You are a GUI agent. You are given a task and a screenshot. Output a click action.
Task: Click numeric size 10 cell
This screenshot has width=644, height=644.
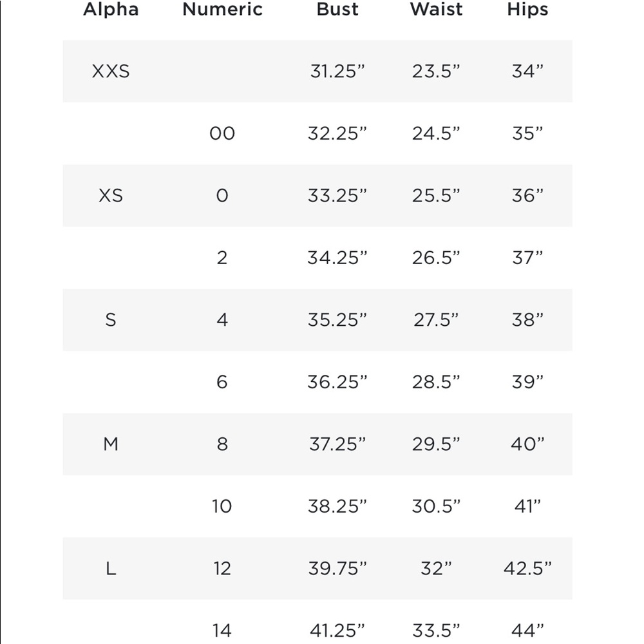(222, 506)
